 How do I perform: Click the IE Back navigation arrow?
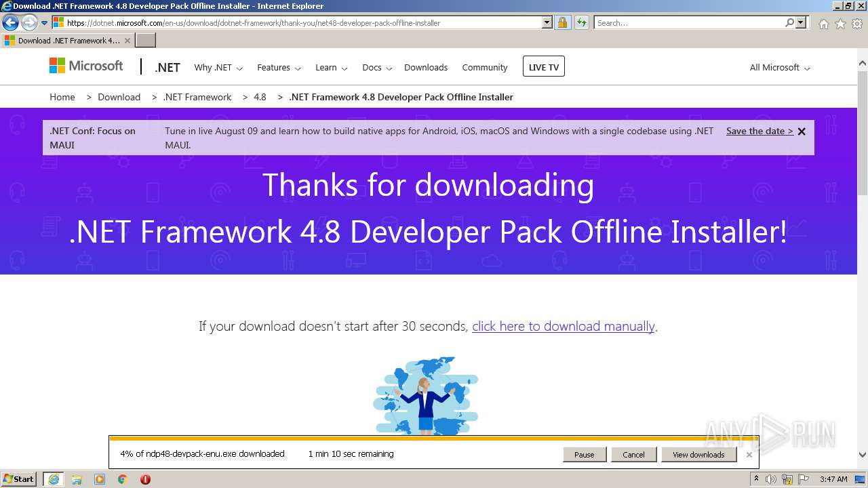pos(10,22)
